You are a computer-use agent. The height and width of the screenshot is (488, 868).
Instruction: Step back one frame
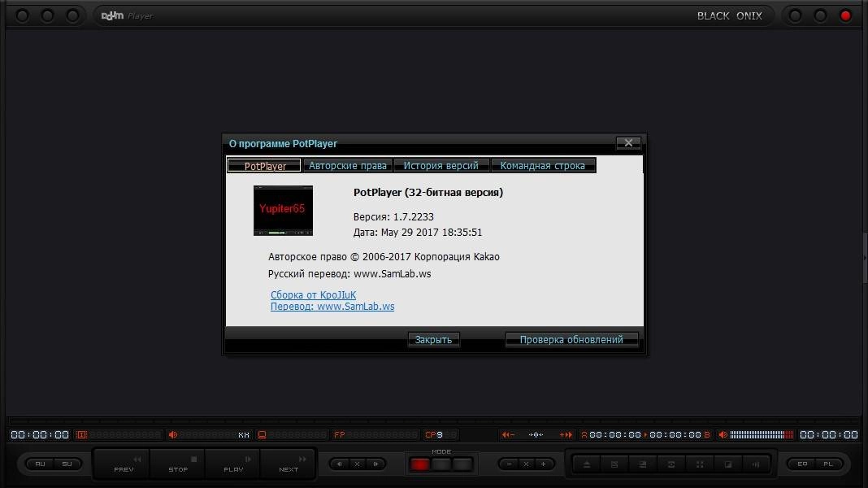(340, 464)
